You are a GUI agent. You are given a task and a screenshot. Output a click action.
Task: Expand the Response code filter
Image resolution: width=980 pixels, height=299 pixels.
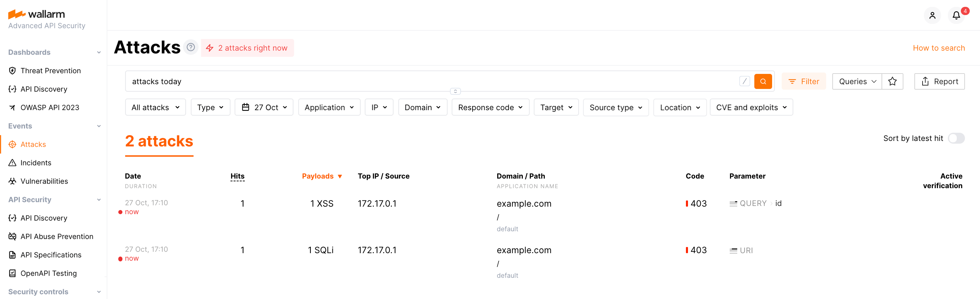[490, 108]
